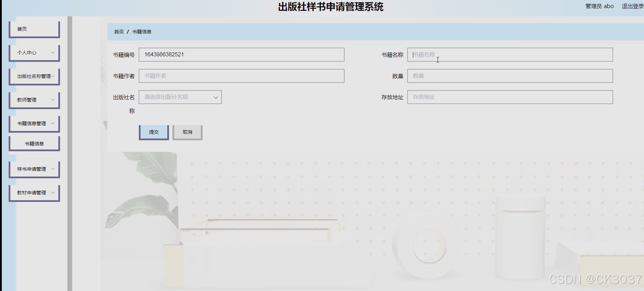Click the 出版社样书申请管理系统 title

(331, 7)
